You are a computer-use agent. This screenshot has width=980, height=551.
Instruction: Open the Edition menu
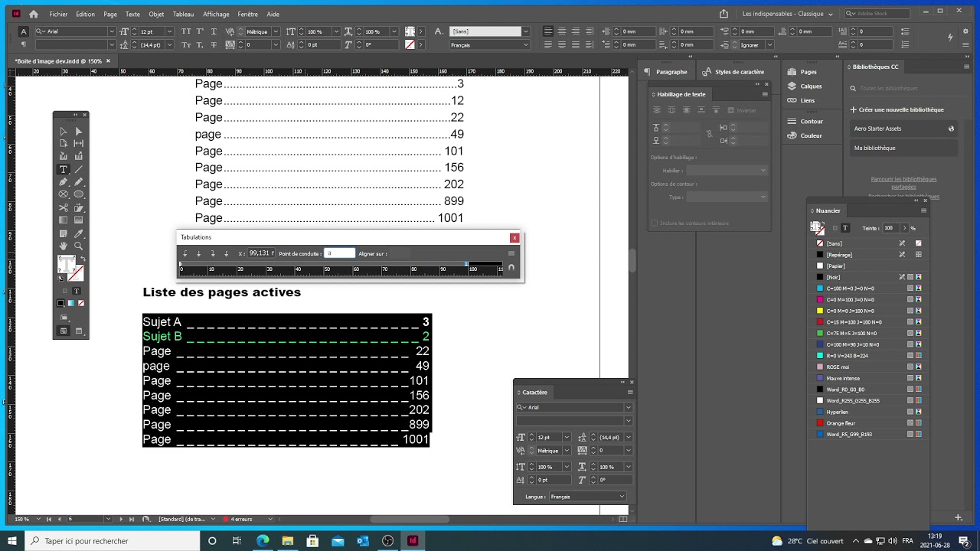pyautogui.click(x=86, y=14)
